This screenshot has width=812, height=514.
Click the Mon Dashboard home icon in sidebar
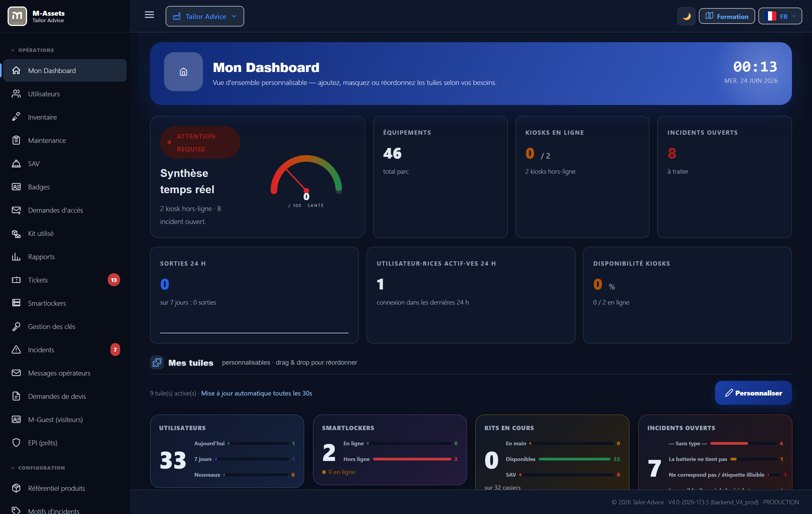[16, 70]
